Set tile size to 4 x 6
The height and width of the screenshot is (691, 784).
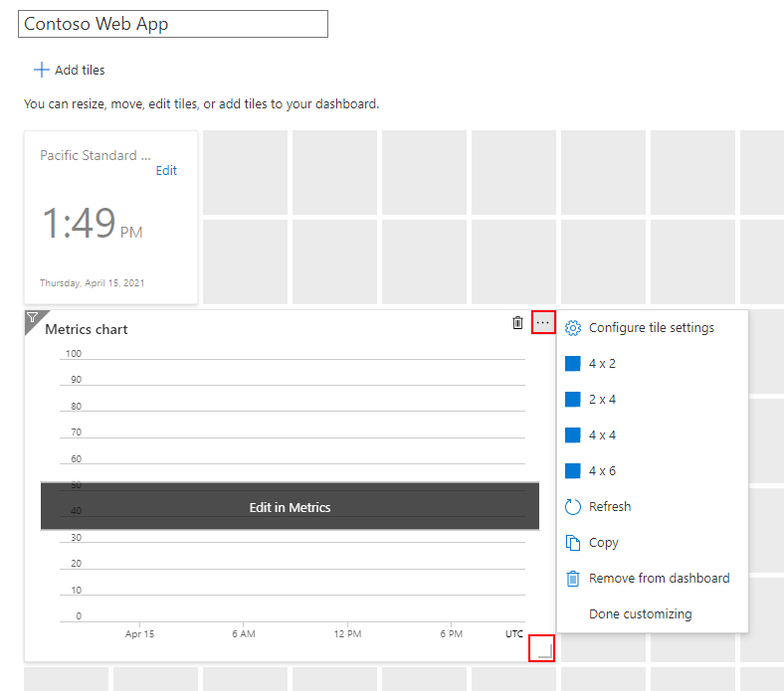(602, 471)
